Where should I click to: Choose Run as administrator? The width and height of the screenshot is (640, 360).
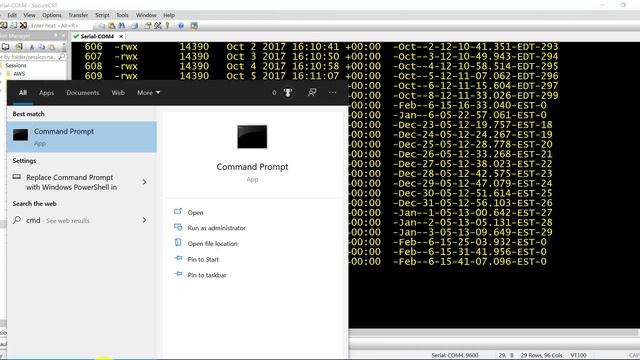pos(216,228)
